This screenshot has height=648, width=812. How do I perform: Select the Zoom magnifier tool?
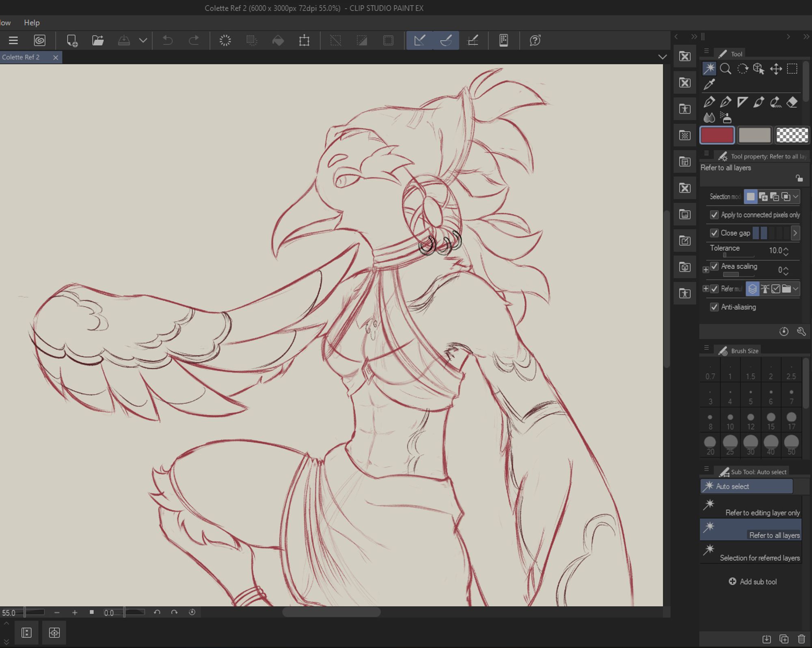point(726,69)
